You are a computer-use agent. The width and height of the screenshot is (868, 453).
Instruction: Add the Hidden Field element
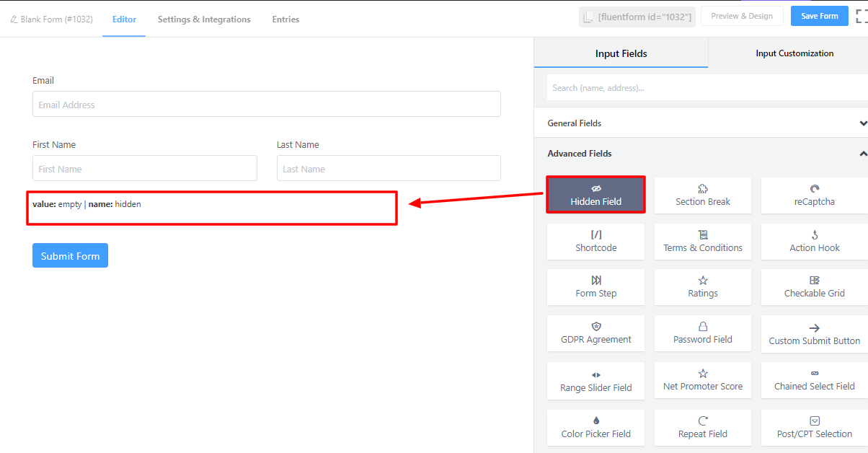(595, 195)
